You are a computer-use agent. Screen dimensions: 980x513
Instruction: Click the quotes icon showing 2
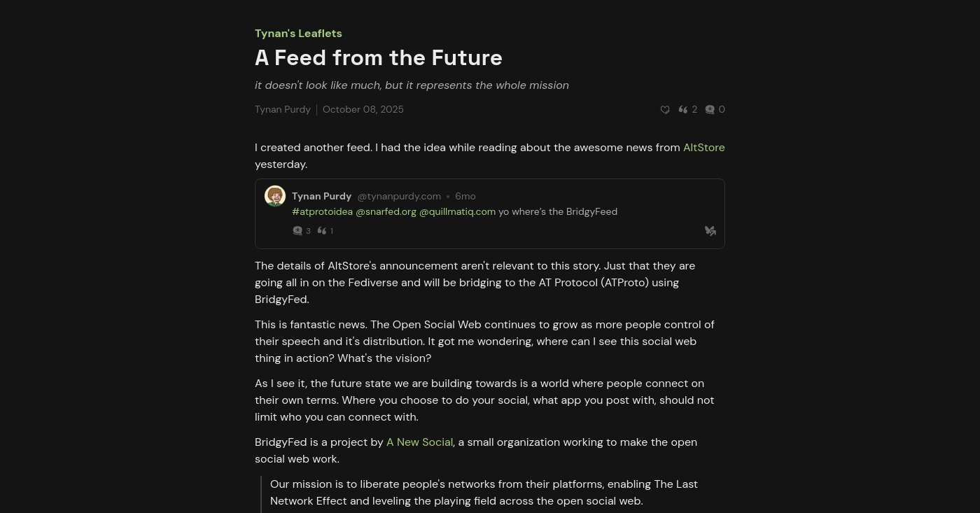pos(683,110)
